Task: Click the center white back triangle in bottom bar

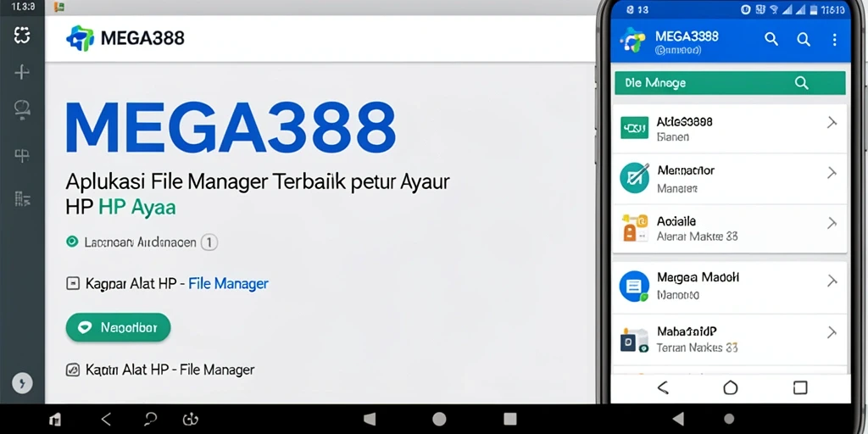Action: pos(370,419)
